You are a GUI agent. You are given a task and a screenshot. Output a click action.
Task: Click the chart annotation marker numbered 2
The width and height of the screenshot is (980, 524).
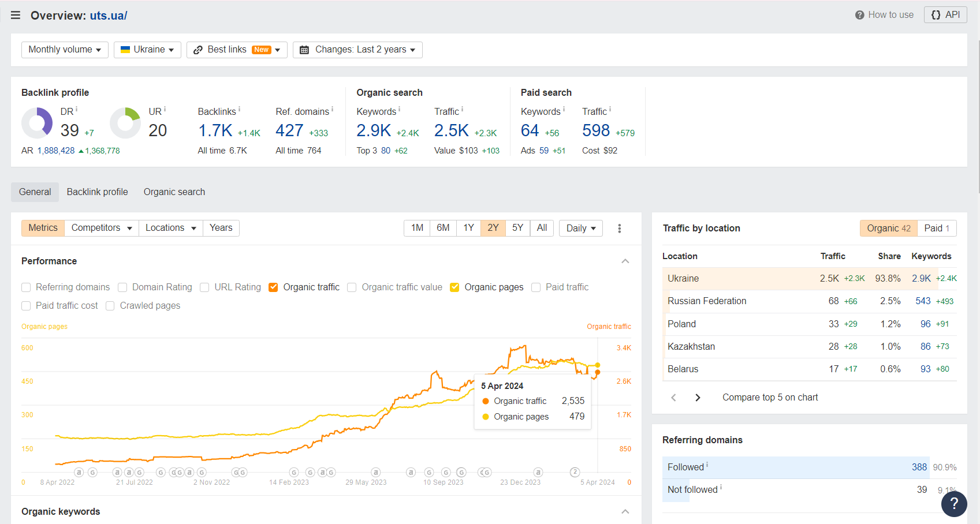[x=575, y=472]
